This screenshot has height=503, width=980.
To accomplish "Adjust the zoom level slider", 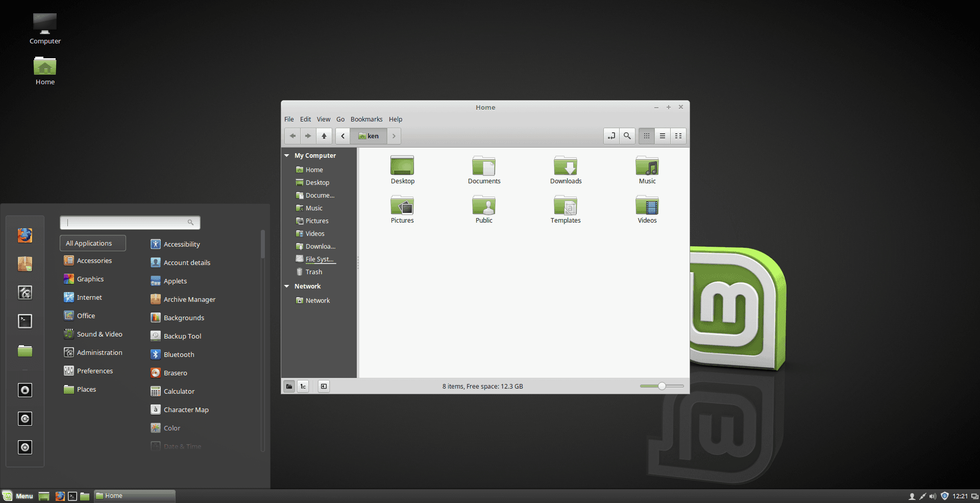I will 661,386.
